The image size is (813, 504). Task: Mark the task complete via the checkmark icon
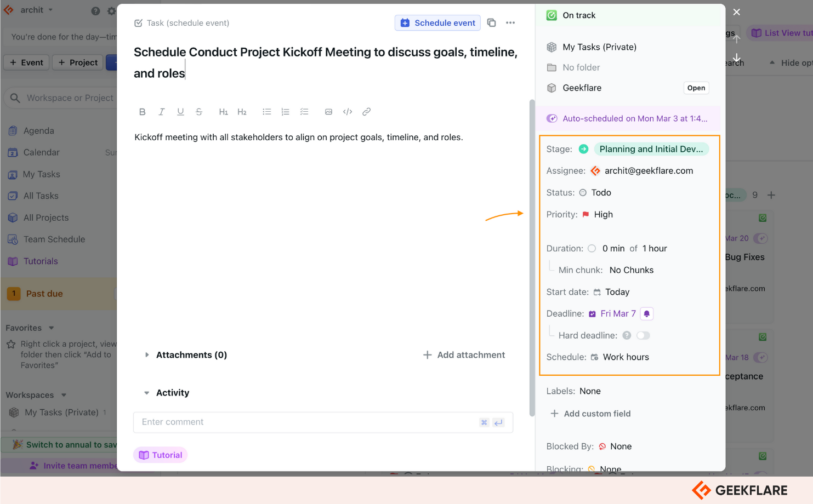click(137, 22)
